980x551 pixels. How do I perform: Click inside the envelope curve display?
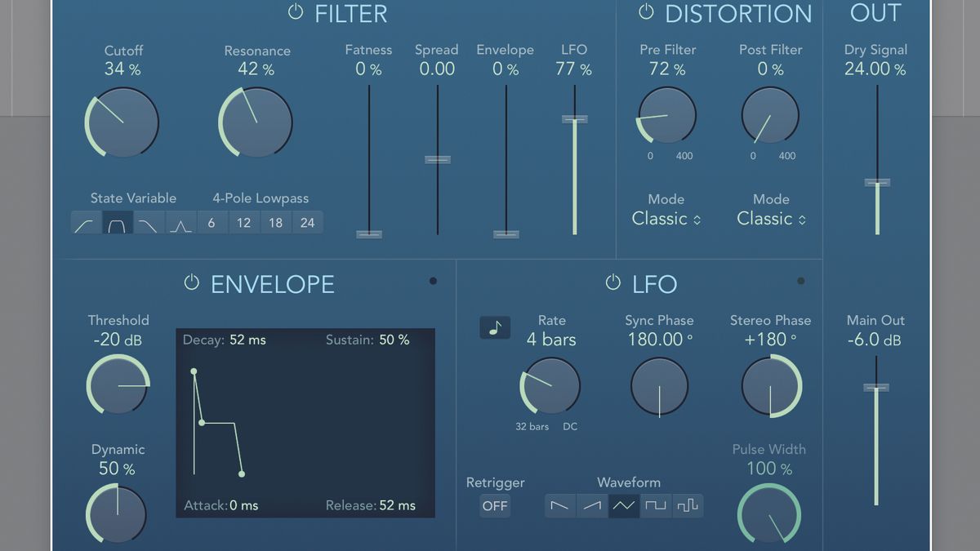(306, 424)
